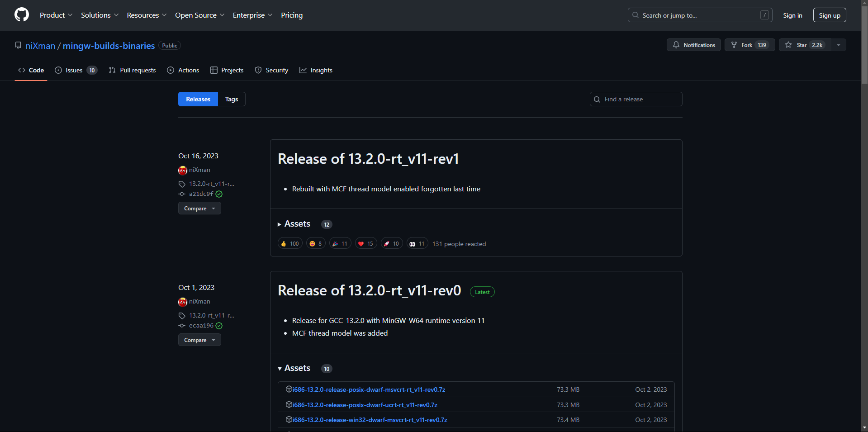View the Insights tab
The width and height of the screenshot is (868, 432).
316,70
